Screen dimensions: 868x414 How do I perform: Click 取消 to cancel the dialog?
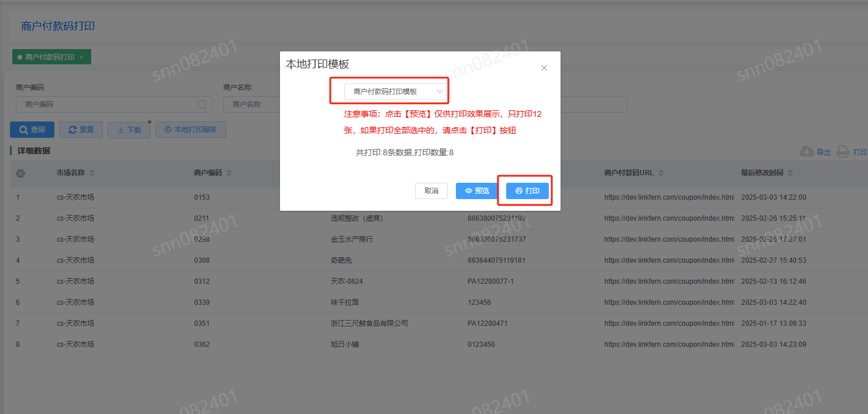click(x=431, y=191)
